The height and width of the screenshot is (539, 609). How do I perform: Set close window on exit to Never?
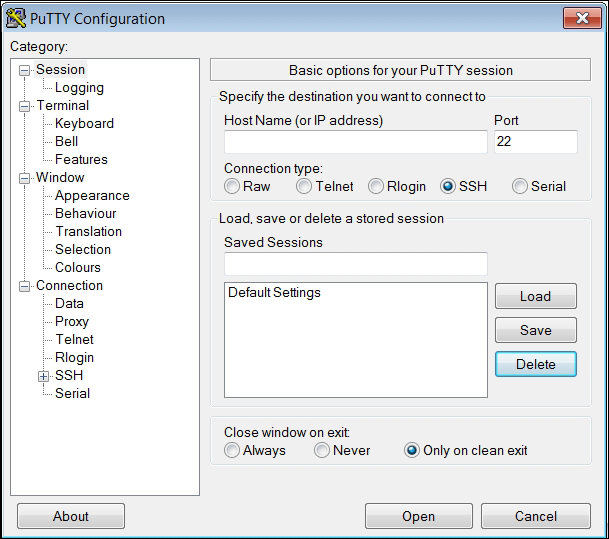(322, 450)
